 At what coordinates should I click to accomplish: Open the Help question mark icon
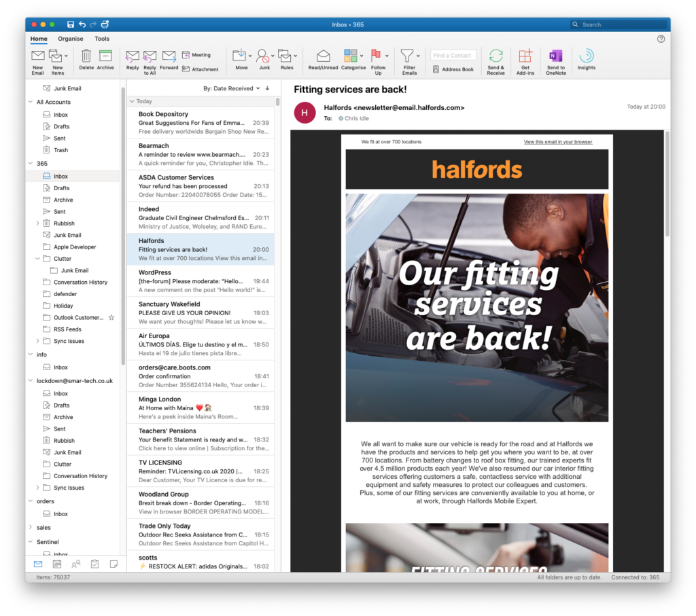click(661, 39)
